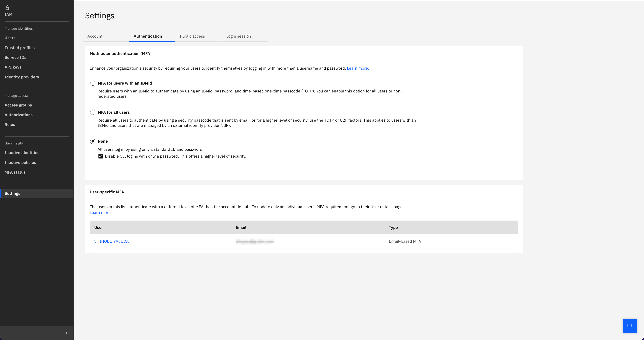The width and height of the screenshot is (644, 340).
Task: Open the Public access tab
Action: 192,36
